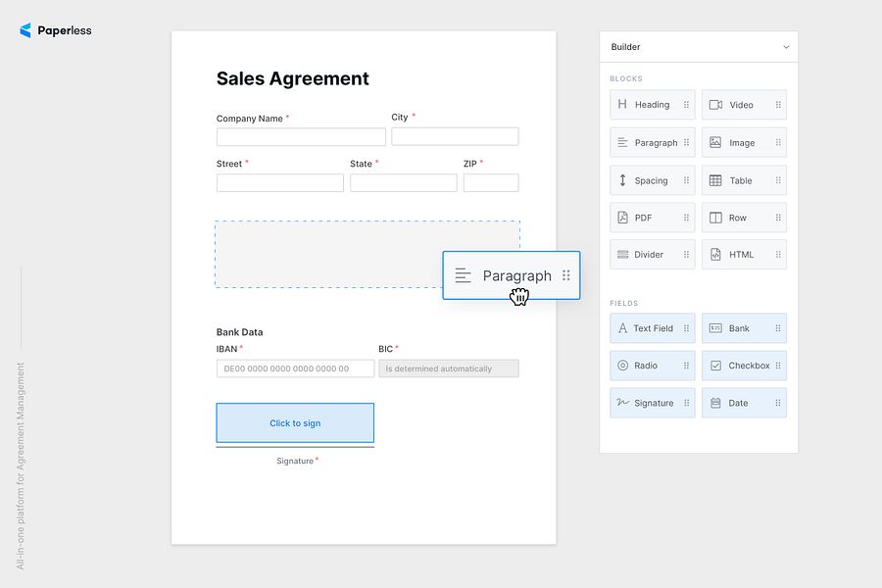Click the Date field calendar icon
The height and width of the screenshot is (588, 882).
pyautogui.click(x=715, y=403)
